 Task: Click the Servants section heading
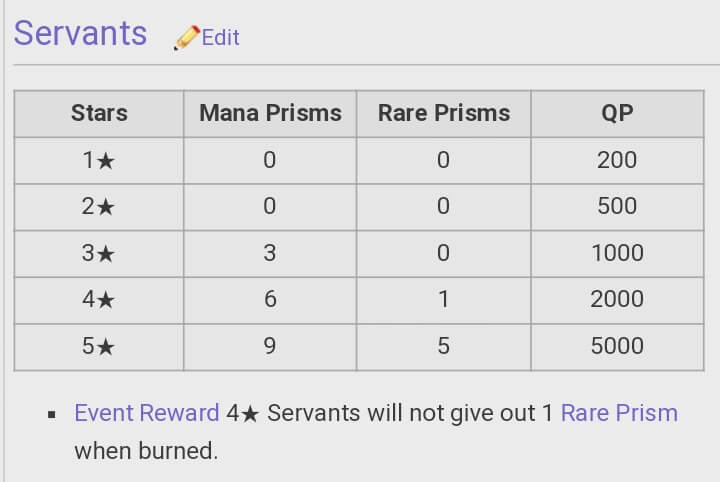coord(80,34)
